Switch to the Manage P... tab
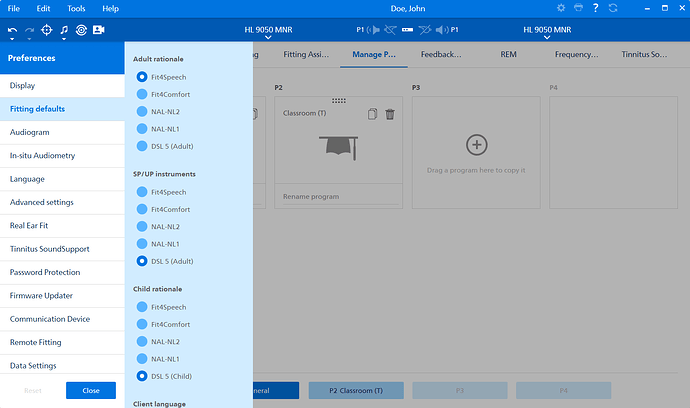 coord(374,55)
